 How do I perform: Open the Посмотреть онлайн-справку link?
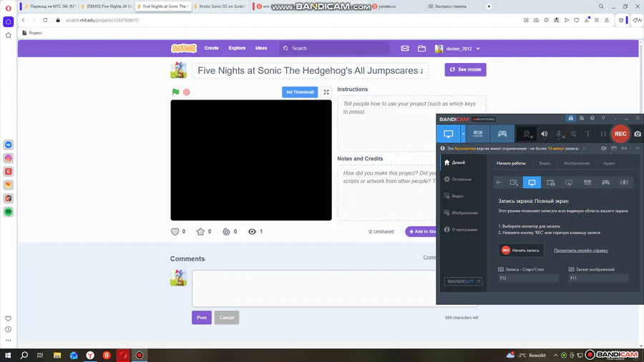coord(581,250)
